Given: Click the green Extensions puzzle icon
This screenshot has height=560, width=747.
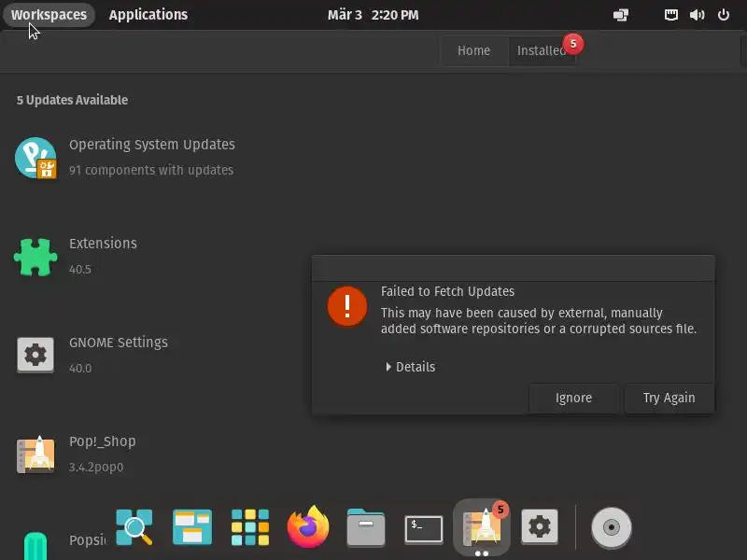Looking at the screenshot, I should coord(35,258).
